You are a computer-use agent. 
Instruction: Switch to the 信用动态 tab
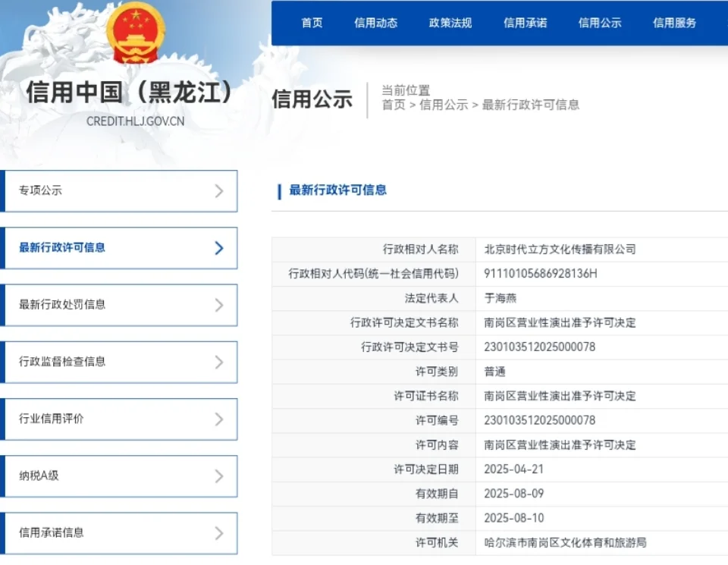tap(377, 23)
